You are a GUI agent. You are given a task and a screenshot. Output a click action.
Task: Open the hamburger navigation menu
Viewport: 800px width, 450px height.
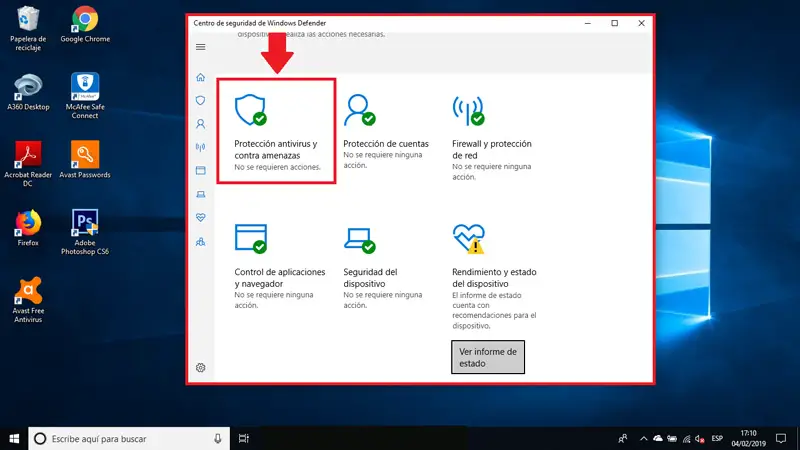(x=201, y=47)
